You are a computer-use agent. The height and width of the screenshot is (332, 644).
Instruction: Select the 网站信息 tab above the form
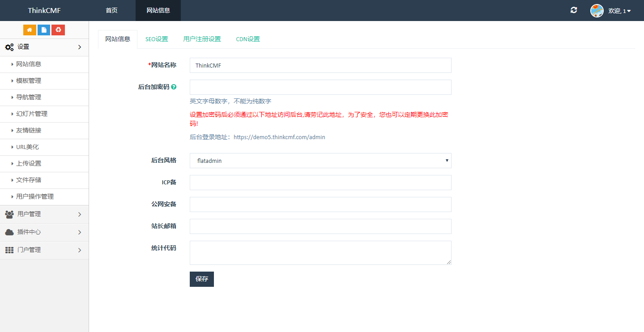(x=118, y=39)
